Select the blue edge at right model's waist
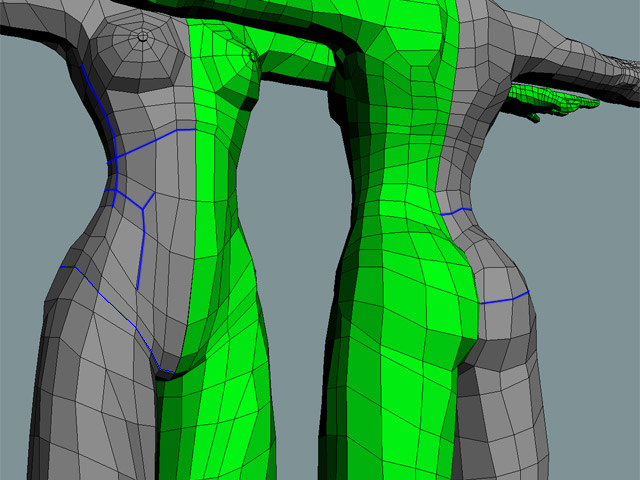 (x=455, y=211)
